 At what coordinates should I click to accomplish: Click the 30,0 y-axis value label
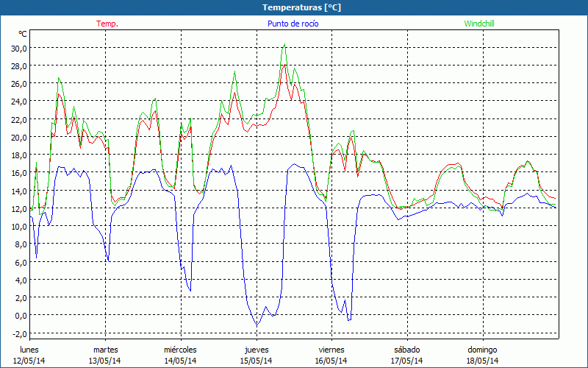tap(18, 48)
